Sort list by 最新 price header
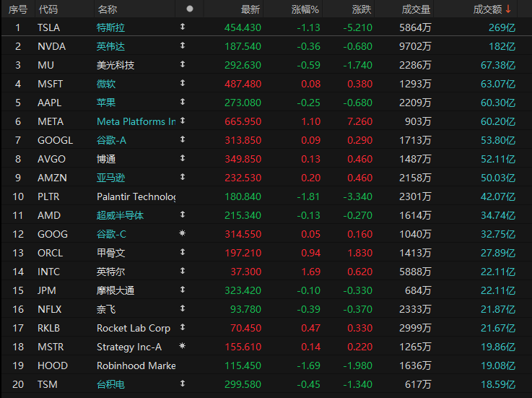The width and height of the screenshot is (532, 398). click(x=250, y=9)
